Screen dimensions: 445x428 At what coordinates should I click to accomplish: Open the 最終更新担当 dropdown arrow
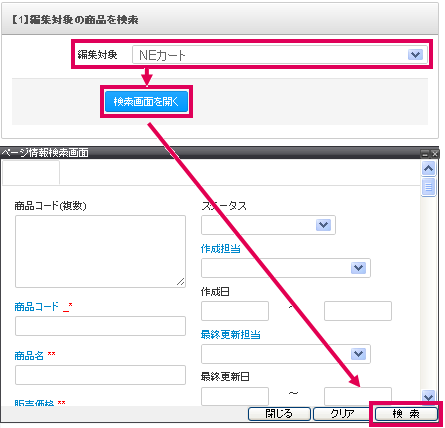click(x=359, y=354)
